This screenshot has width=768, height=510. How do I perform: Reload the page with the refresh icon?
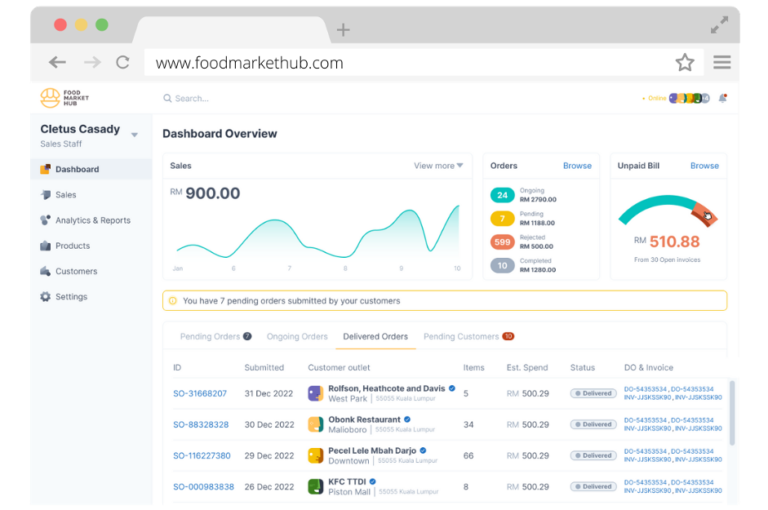click(122, 62)
